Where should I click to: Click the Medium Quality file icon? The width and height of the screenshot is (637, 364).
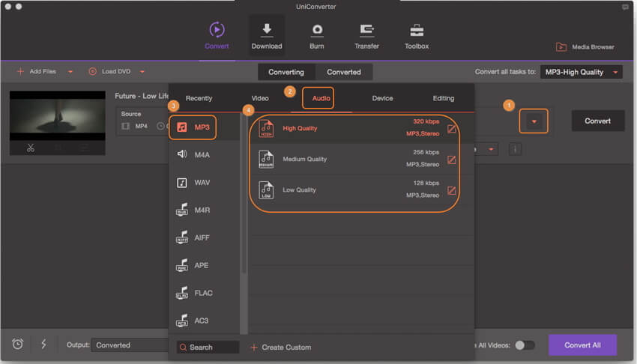click(x=266, y=160)
